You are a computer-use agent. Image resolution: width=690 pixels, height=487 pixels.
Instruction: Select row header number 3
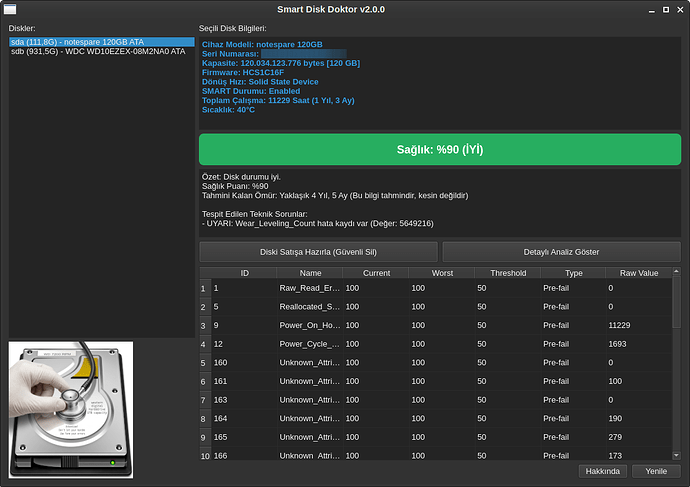204,325
